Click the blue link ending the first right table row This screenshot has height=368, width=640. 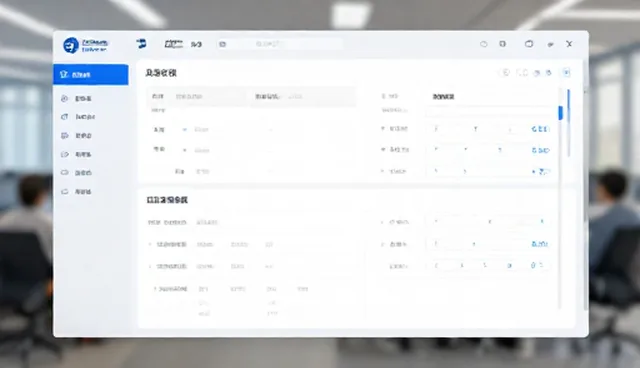point(540,129)
